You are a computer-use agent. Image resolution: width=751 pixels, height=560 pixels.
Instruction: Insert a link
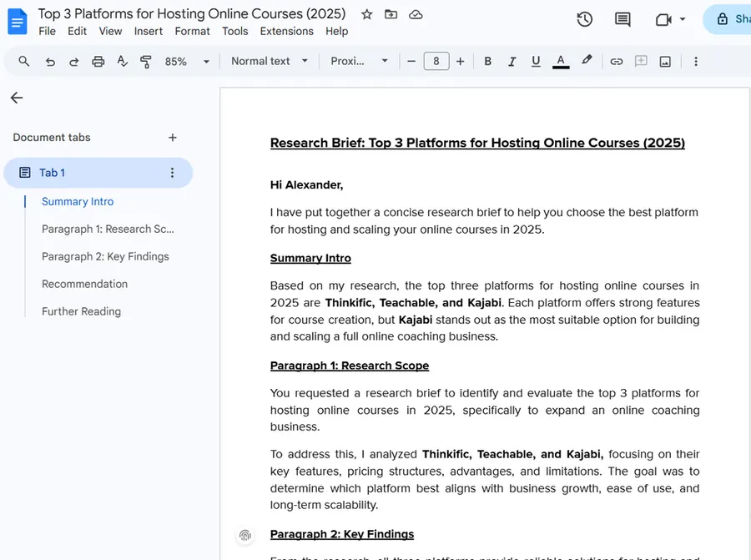617,61
